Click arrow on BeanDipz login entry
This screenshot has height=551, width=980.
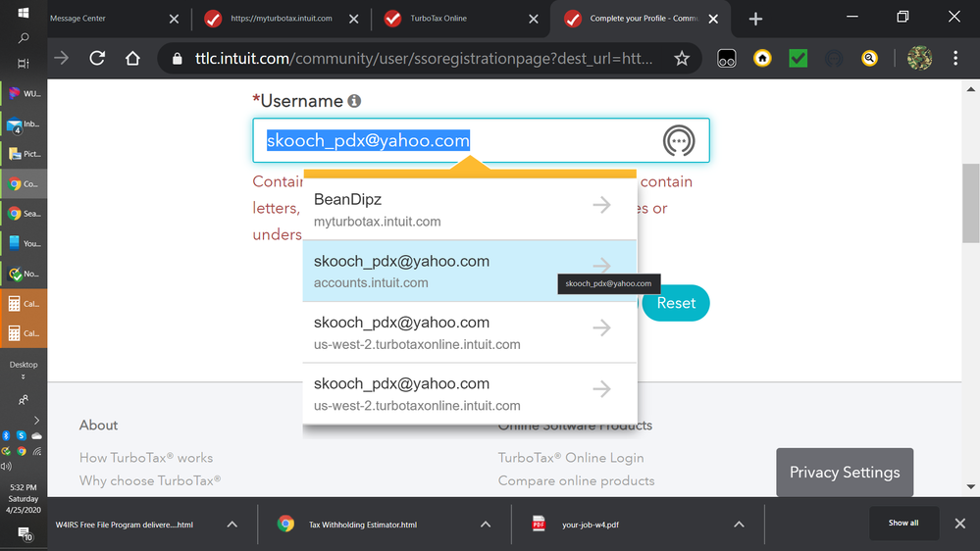[602, 204]
